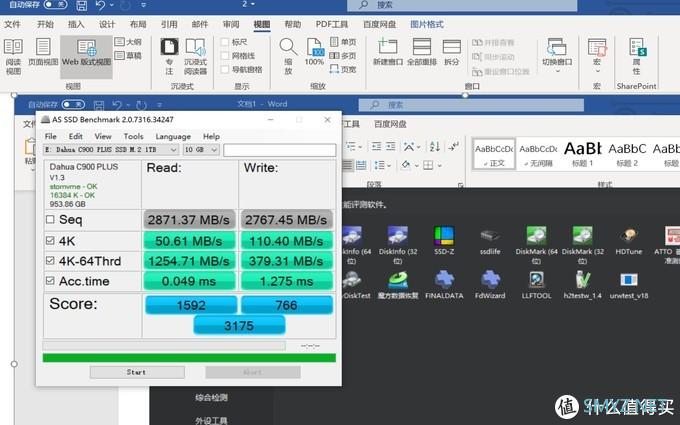Open shading color dropdown arrow
Image resolution: width=680 pixels, height=425 pixels.
tap(416, 166)
